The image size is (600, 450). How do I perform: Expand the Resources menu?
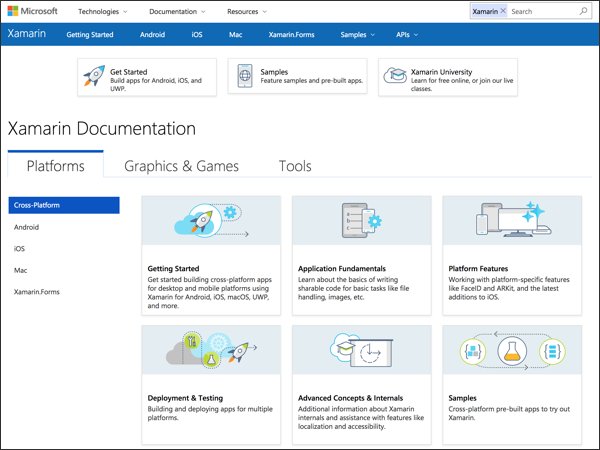[x=247, y=11]
